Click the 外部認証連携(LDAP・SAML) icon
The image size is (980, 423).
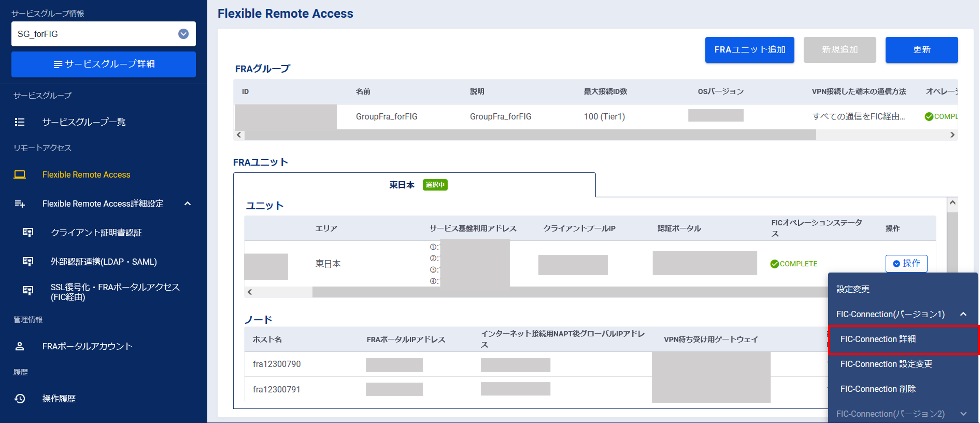click(x=28, y=261)
